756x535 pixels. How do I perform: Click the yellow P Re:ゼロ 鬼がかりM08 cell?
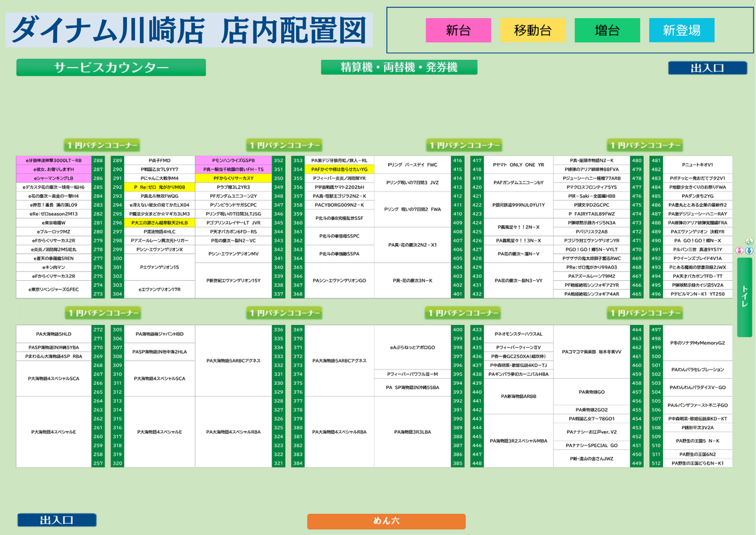[x=159, y=187]
